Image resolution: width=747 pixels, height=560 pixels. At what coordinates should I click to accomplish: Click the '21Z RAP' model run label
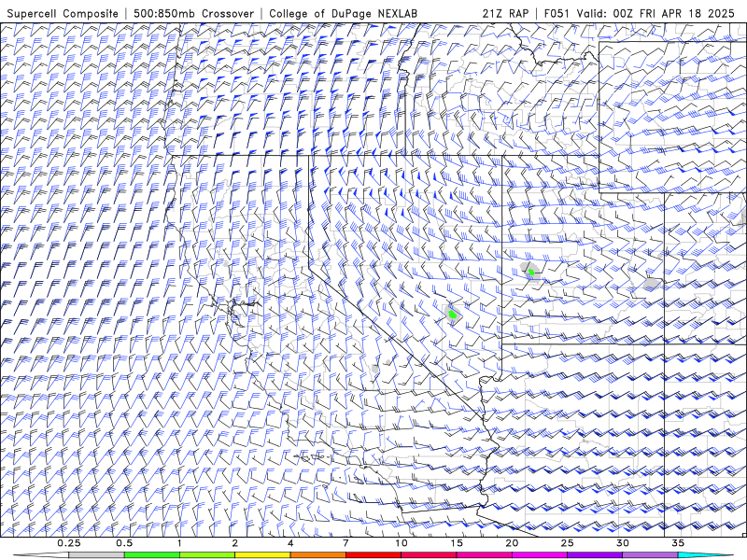click(x=505, y=13)
